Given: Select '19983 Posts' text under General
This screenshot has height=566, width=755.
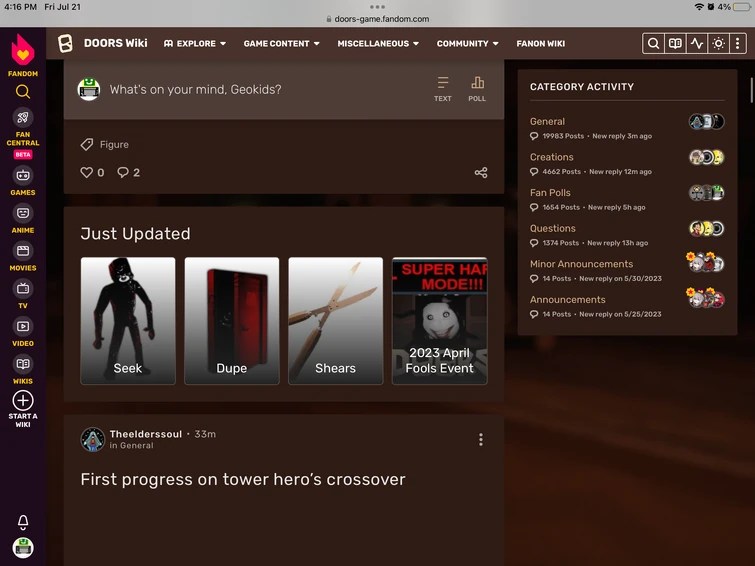Looking at the screenshot, I should [x=563, y=136].
